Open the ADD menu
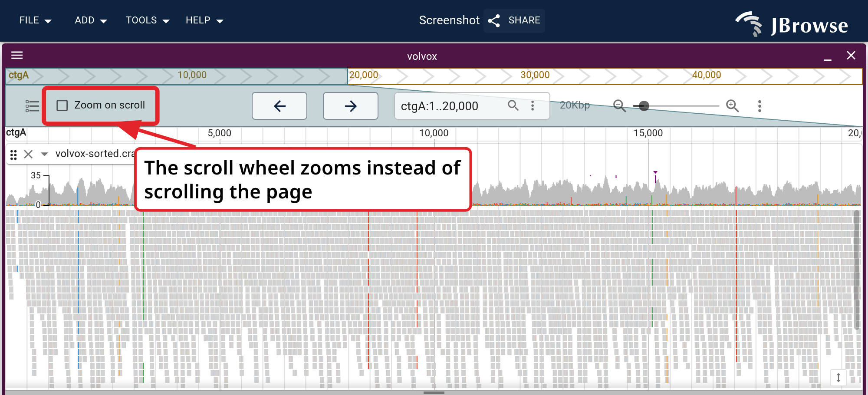This screenshot has height=395, width=868. (91, 20)
